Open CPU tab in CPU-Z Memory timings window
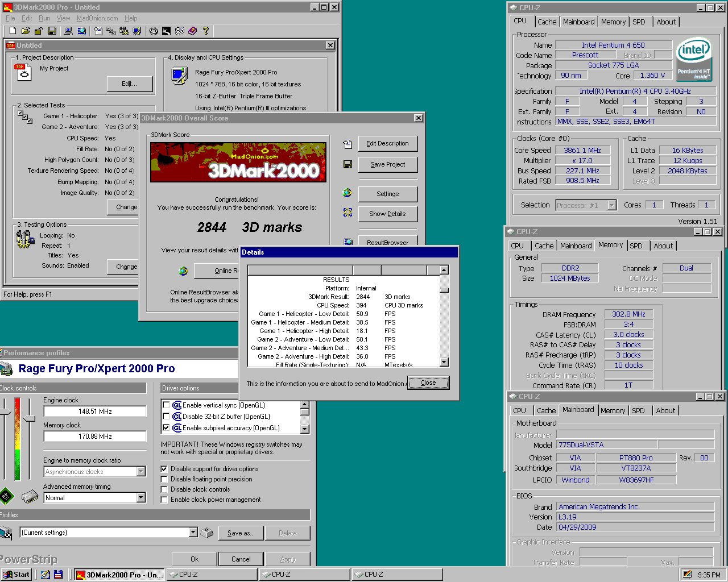Viewport: 728px width, 582px height. click(x=518, y=246)
